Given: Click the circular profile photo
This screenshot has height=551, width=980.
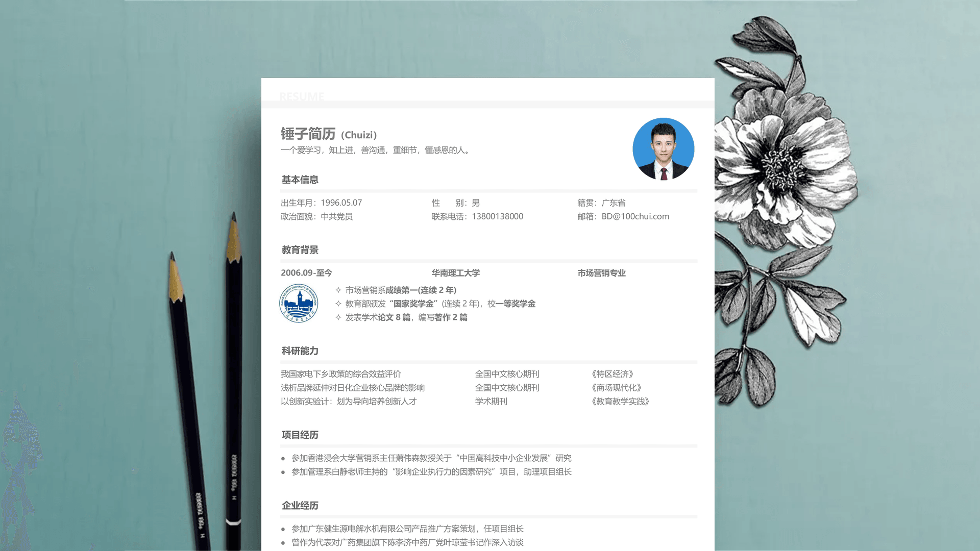Looking at the screenshot, I should 663,149.
